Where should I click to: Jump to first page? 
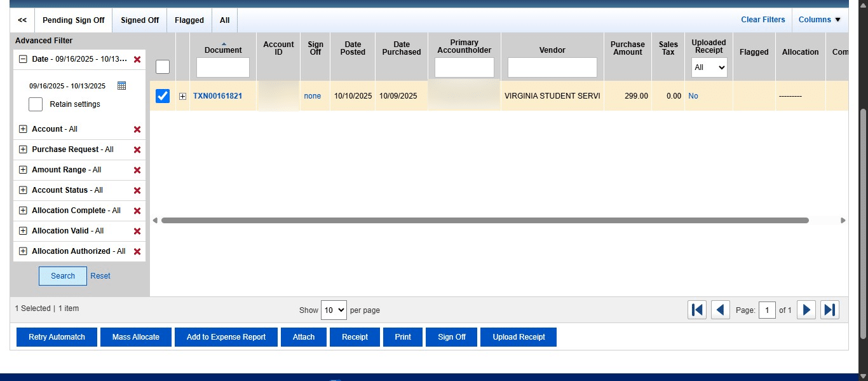coord(697,310)
